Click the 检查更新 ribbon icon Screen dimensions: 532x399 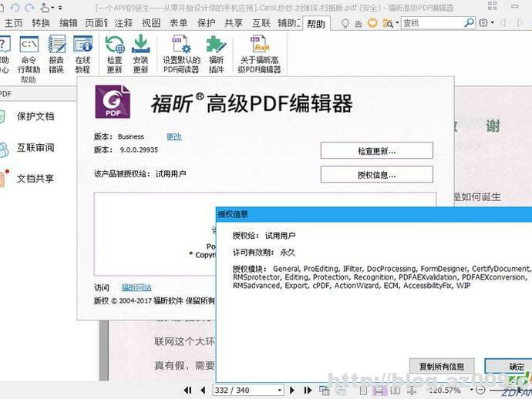(x=114, y=54)
